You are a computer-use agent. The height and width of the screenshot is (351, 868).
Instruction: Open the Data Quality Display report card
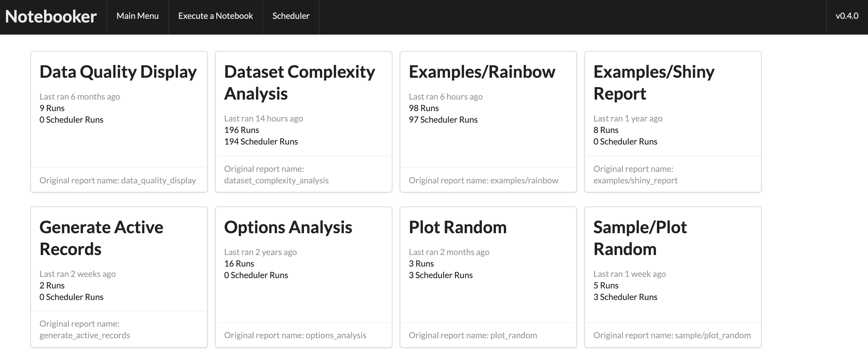tap(118, 72)
